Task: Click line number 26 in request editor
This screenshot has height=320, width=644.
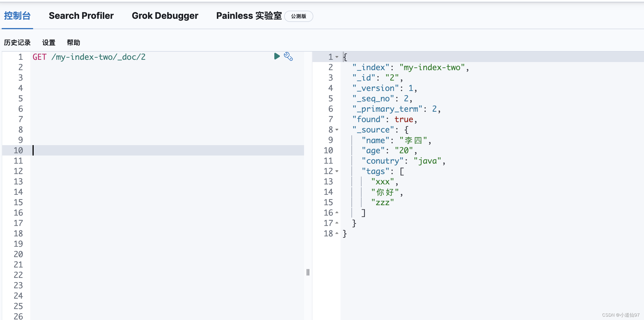Action: (18, 316)
